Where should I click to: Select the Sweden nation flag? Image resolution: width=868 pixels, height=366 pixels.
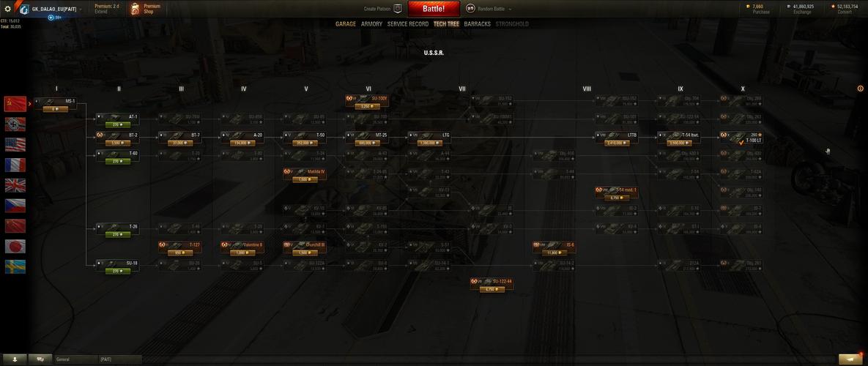(x=15, y=266)
